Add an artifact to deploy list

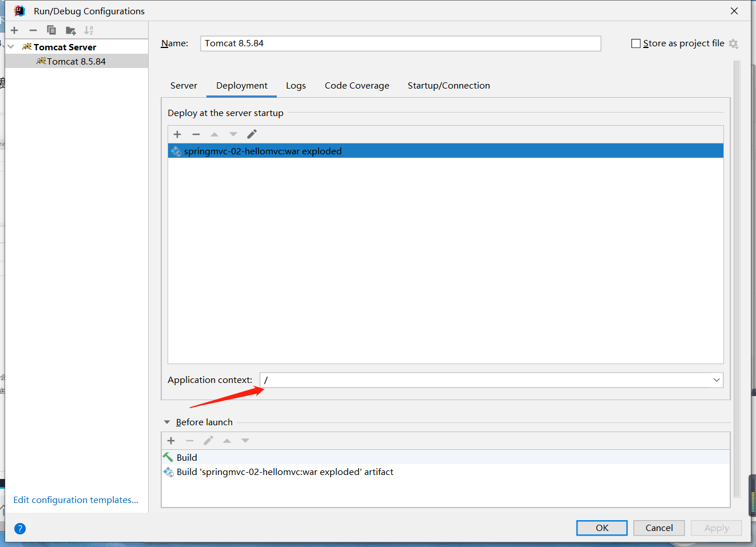click(x=177, y=134)
